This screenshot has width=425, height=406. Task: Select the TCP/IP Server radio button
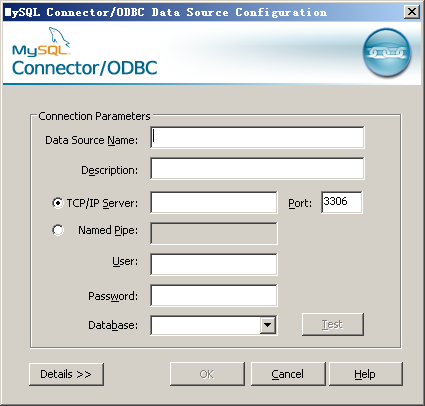click(58, 203)
